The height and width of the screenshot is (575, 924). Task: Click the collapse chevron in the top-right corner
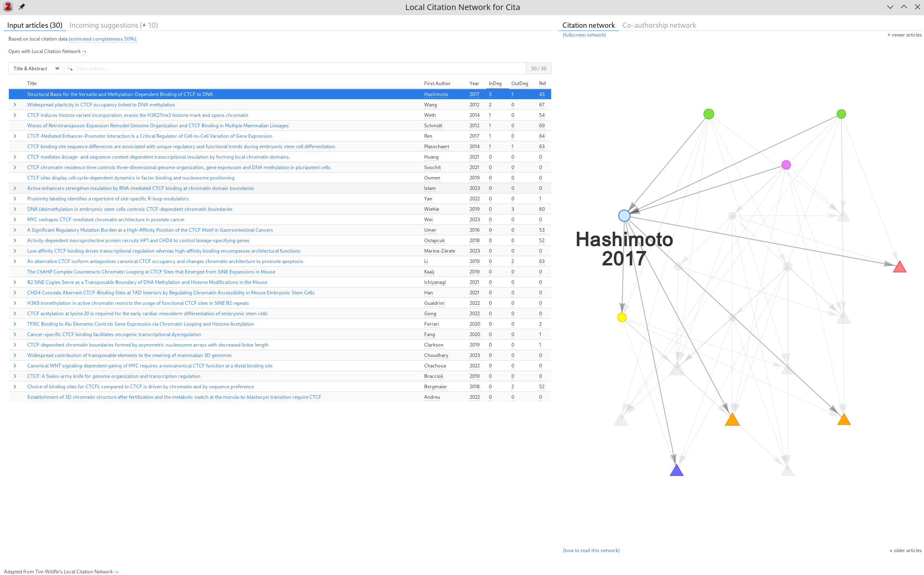[x=890, y=7]
